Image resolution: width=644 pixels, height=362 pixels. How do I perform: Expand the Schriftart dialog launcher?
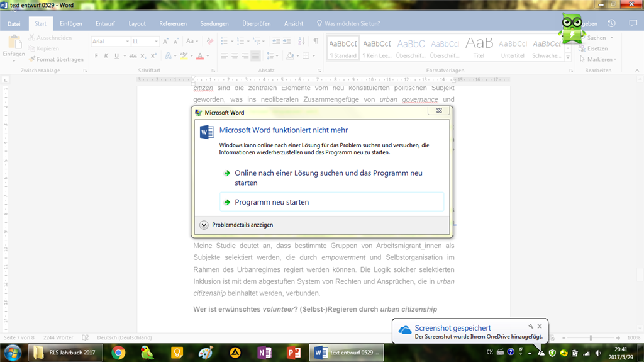(x=213, y=71)
